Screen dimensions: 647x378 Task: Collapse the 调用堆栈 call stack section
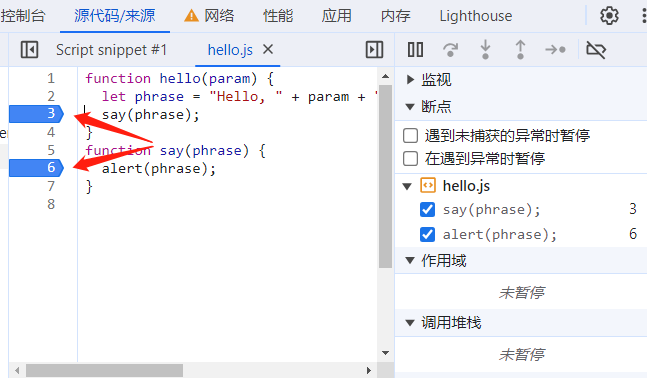tap(410, 322)
